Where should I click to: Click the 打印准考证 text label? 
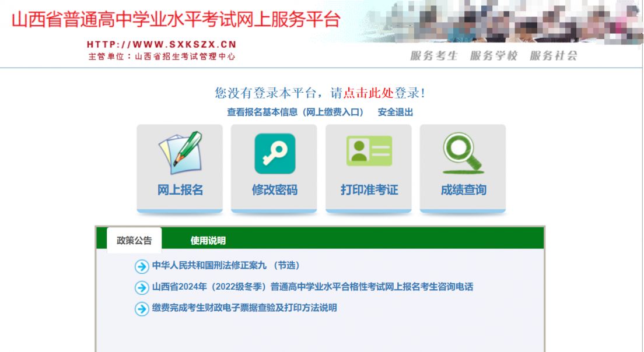tap(369, 189)
